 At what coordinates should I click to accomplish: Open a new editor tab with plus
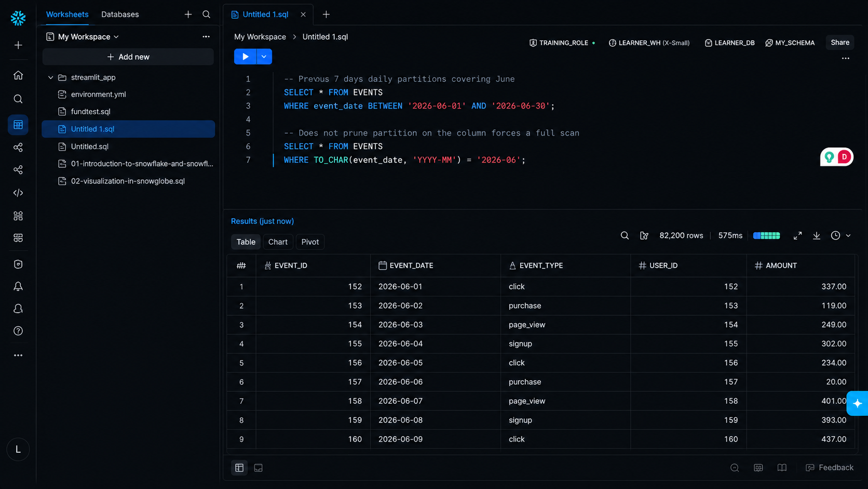click(326, 15)
